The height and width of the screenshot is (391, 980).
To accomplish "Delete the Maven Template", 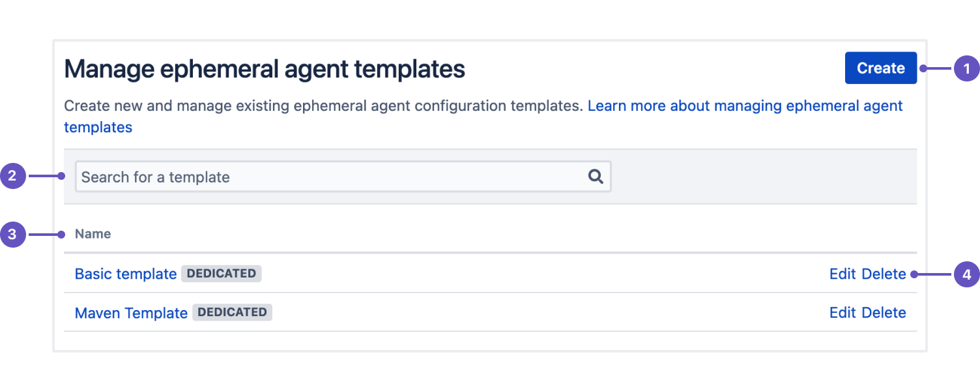I will (884, 313).
